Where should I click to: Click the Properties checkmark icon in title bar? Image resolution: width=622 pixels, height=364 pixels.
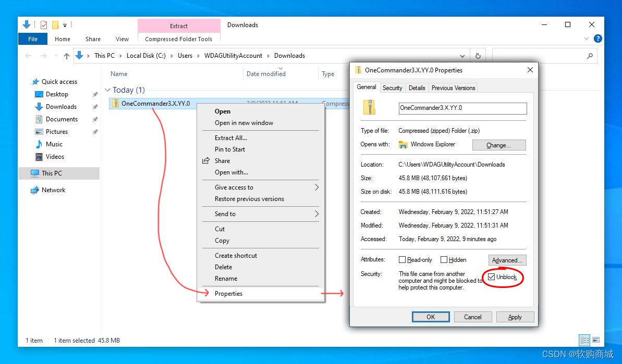(x=44, y=25)
